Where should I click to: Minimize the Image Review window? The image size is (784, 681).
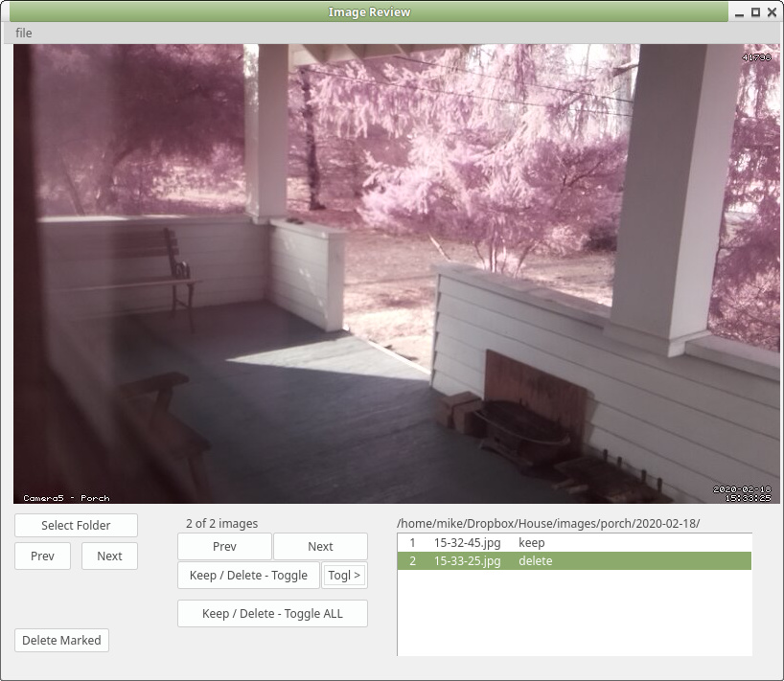(x=739, y=11)
